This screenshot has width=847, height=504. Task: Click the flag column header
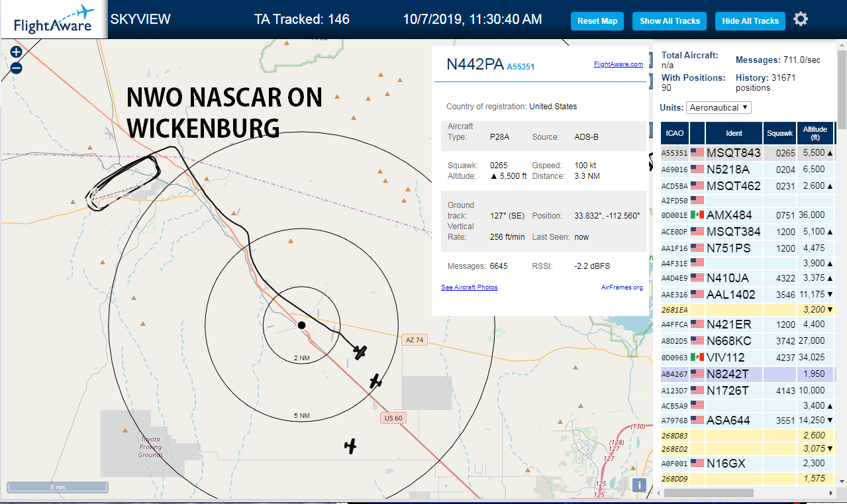point(697,133)
